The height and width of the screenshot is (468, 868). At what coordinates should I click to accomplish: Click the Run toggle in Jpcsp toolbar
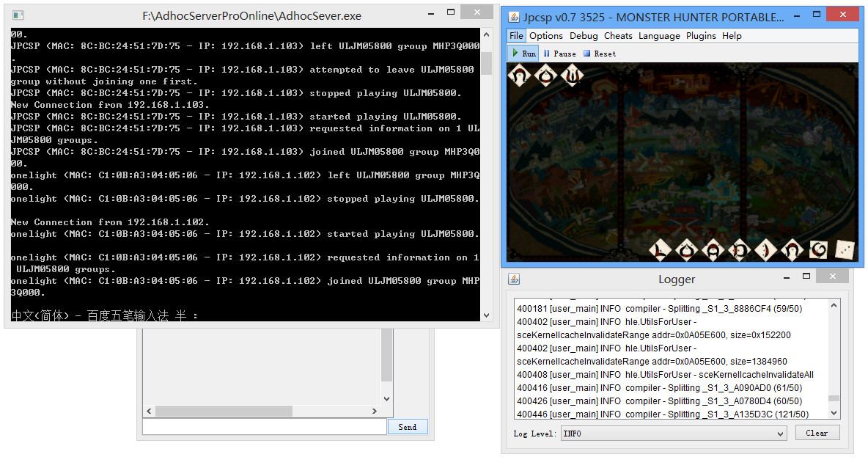click(523, 54)
